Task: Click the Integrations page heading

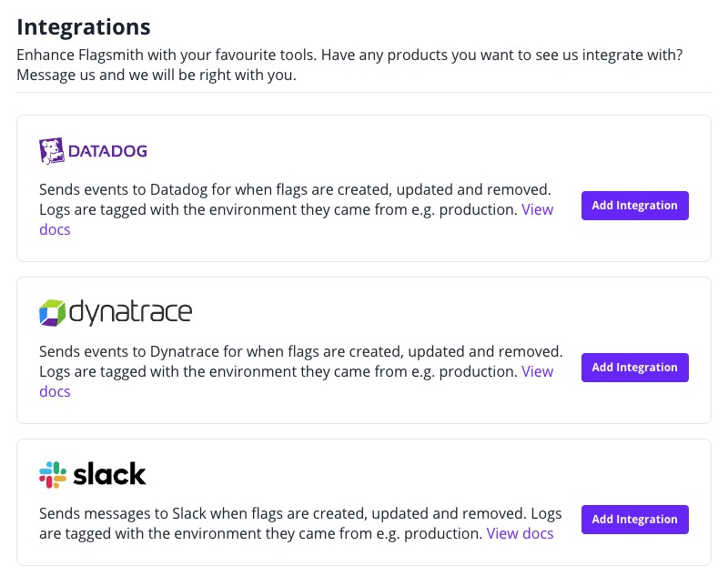Action: [82, 26]
